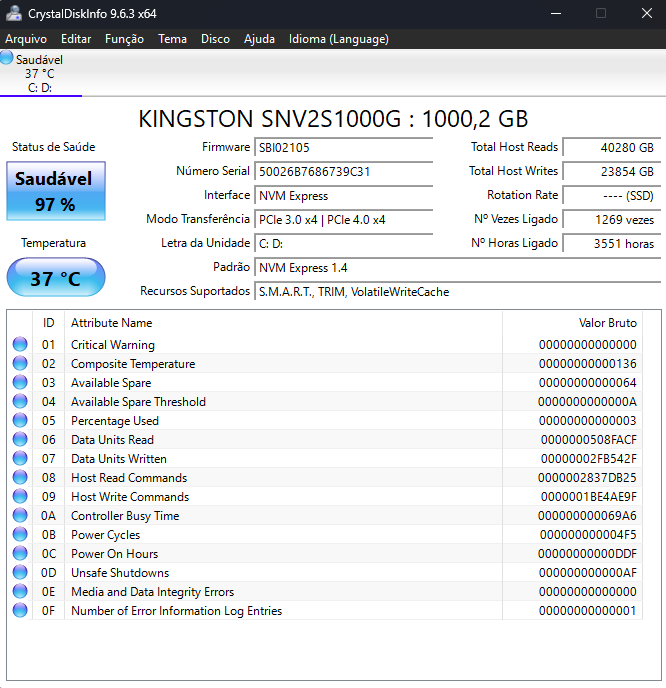Click the Padrão field NVM Express 1.4

pyautogui.click(x=458, y=268)
